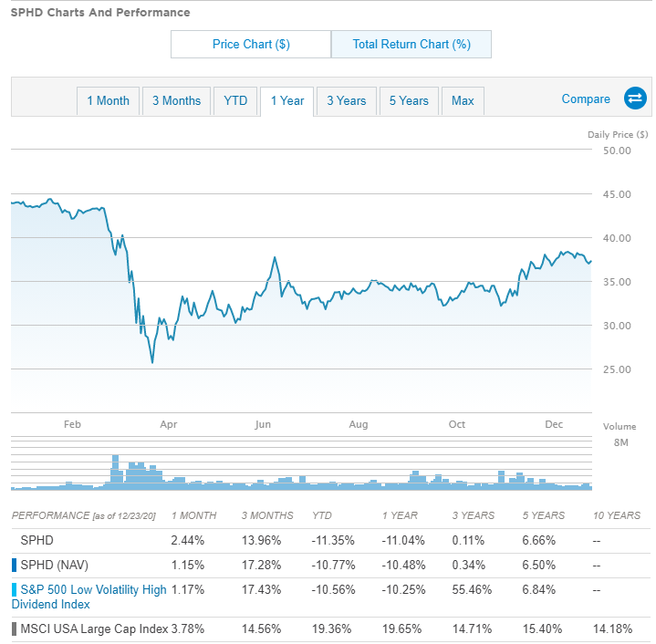656x644 pixels.
Task: Click index 1 month value 1.17%
Action: point(187,589)
